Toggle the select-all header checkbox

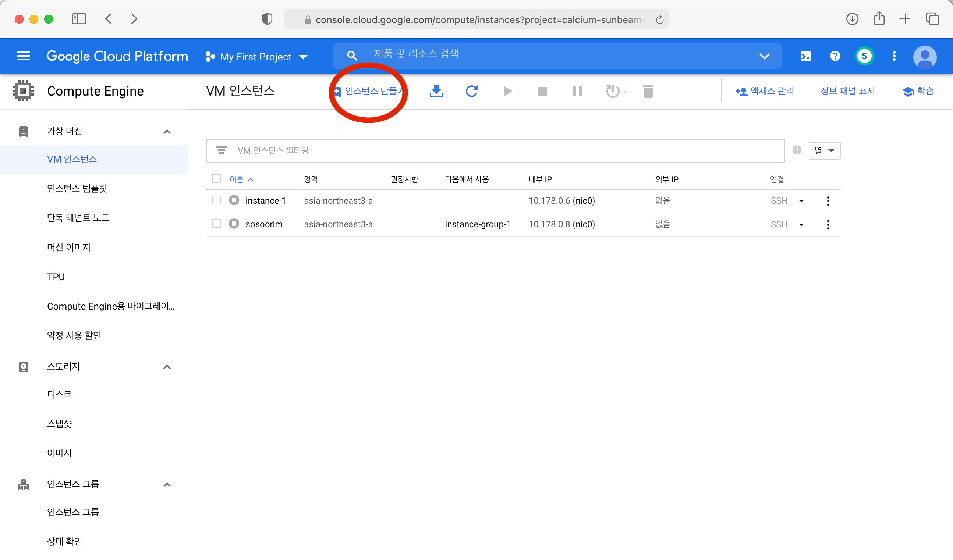point(216,179)
